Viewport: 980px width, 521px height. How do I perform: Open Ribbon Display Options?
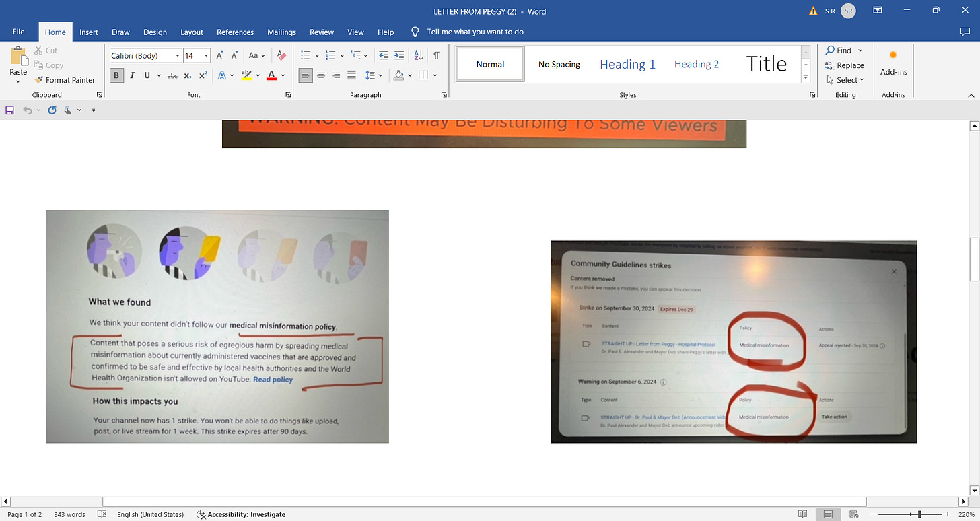[878, 11]
